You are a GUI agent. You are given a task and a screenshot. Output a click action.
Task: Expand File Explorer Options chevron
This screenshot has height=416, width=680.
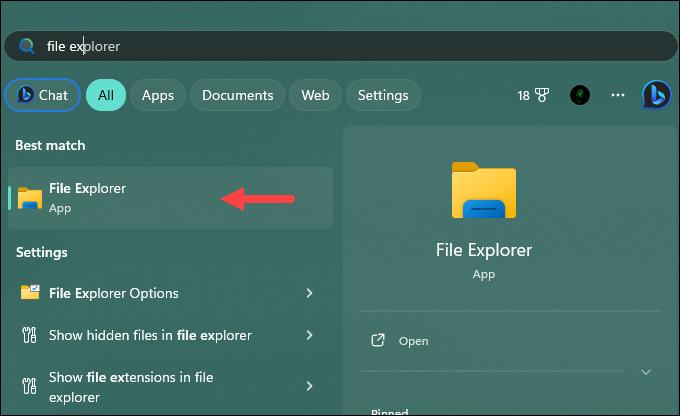309,293
